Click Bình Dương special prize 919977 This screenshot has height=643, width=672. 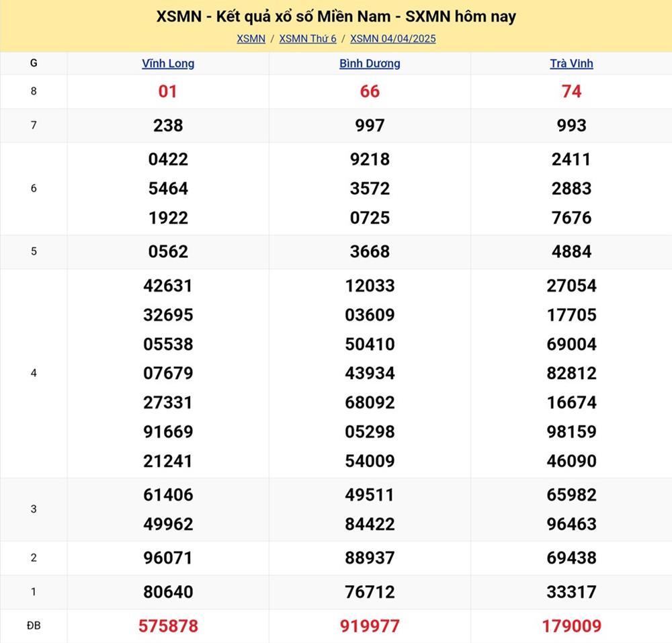tap(370, 626)
